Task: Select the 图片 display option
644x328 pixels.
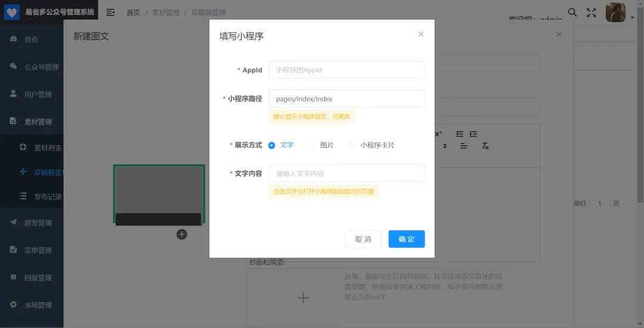Action: 321,146
